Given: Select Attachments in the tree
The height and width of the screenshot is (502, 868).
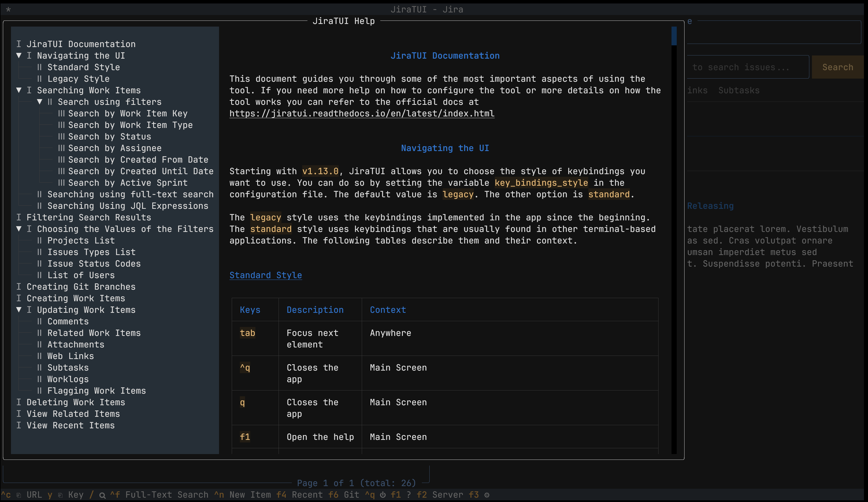Looking at the screenshot, I should tap(76, 344).
